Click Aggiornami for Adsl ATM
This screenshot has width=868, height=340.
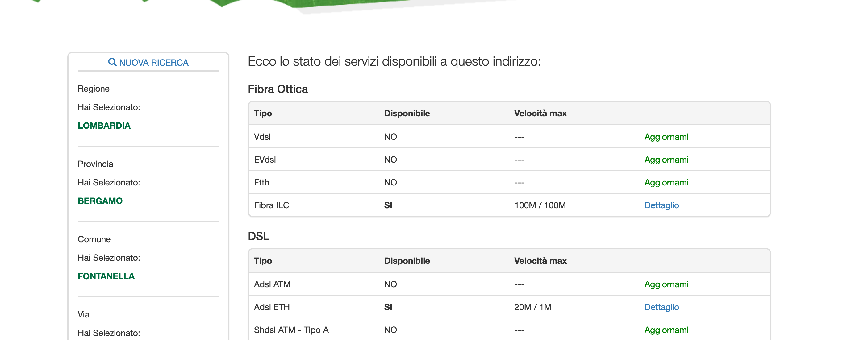pyautogui.click(x=666, y=284)
